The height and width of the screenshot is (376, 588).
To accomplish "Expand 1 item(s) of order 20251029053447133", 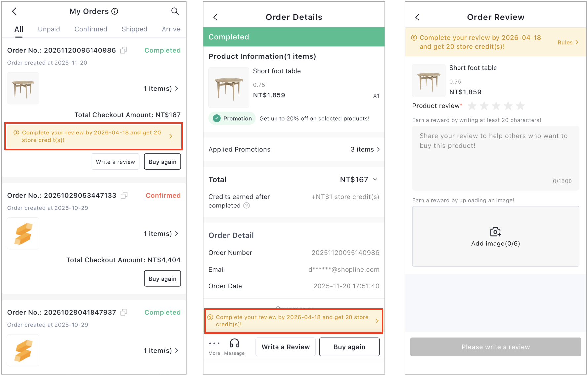I will click(161, 234).
